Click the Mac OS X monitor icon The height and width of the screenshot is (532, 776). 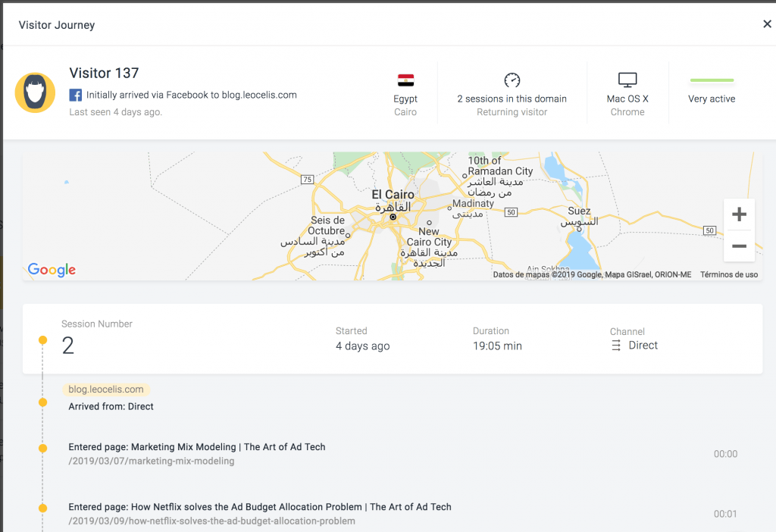click(627, 80)
